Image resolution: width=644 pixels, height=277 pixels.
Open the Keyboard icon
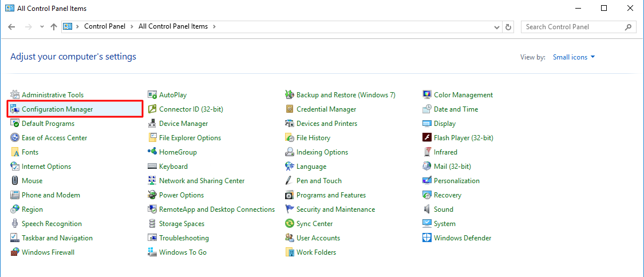click(152, 167)
